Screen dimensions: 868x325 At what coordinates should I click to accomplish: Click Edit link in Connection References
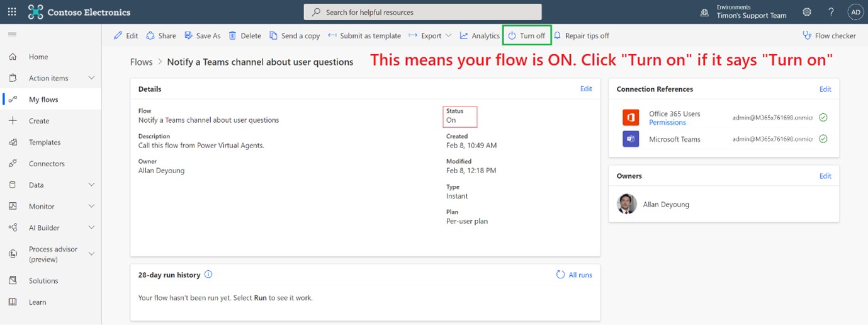click(825, 89)
